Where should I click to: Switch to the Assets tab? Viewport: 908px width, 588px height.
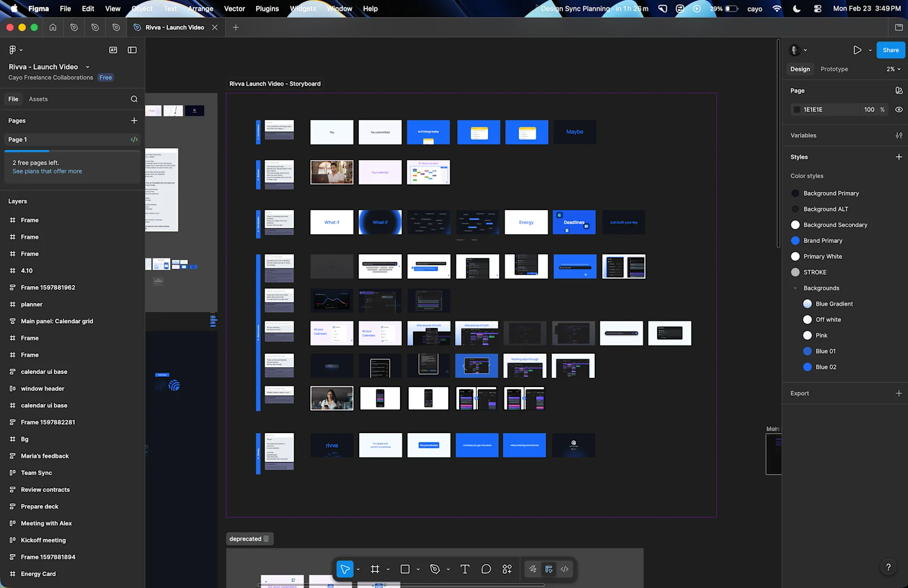38,99
